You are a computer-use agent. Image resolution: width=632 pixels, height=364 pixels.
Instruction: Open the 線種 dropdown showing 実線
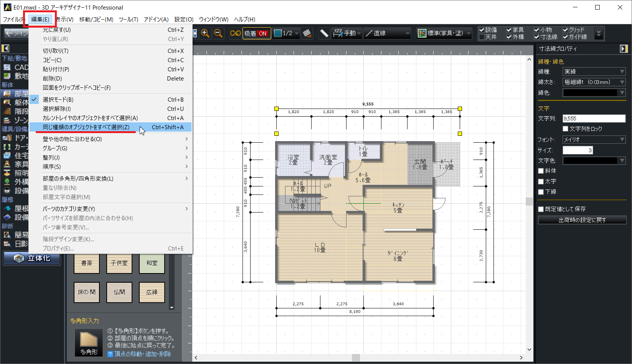(594, 72)
